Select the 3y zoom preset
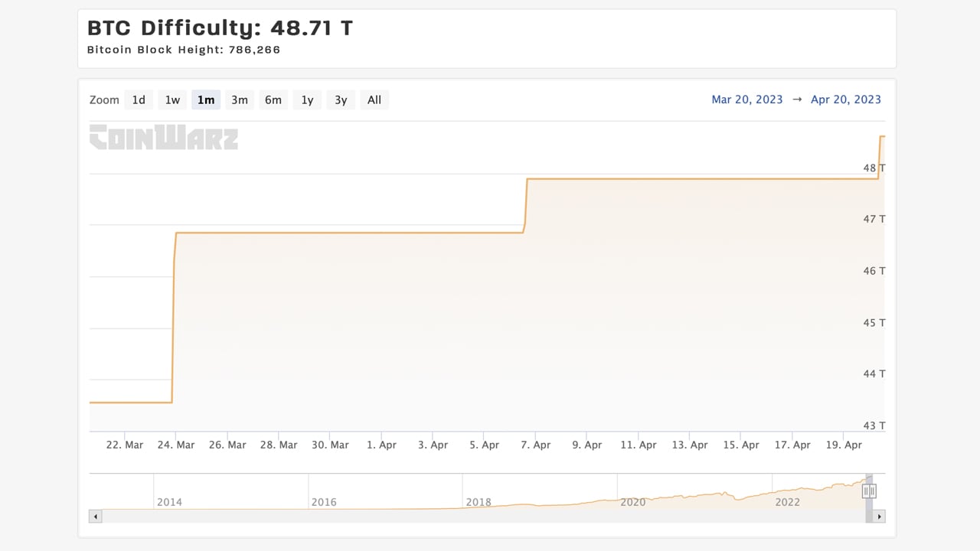The height and width of the screenshot is (551, 980). pyautogui.click(x=341, y=99)
